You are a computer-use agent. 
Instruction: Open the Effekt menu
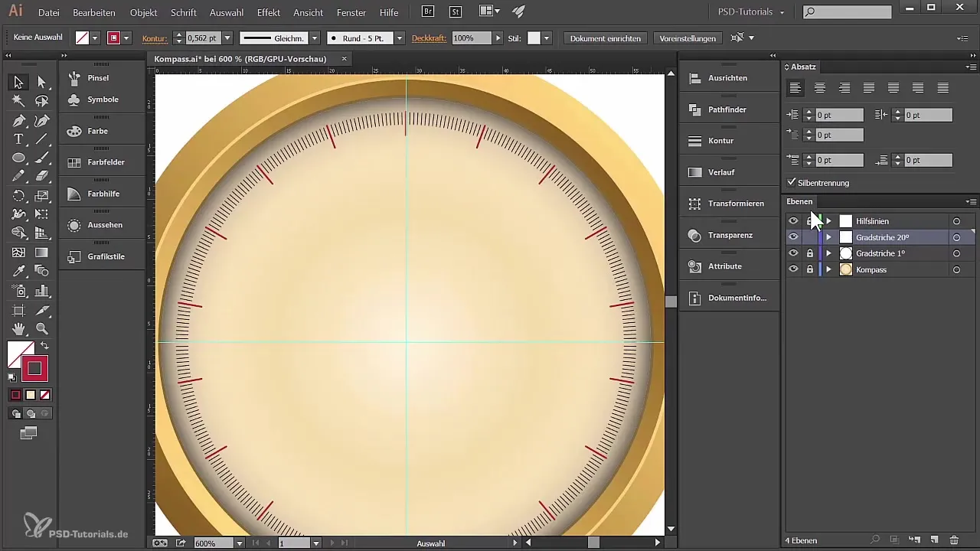[x=268, y=12]
